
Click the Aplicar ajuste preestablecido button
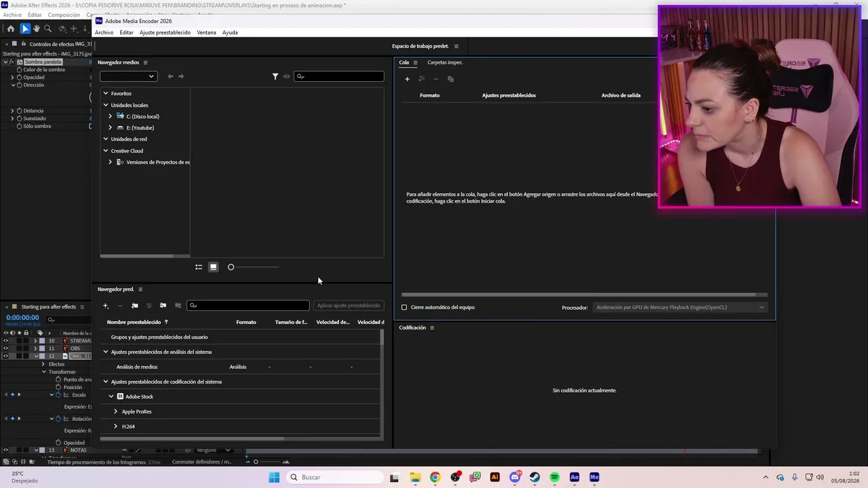tap(349, 306)
